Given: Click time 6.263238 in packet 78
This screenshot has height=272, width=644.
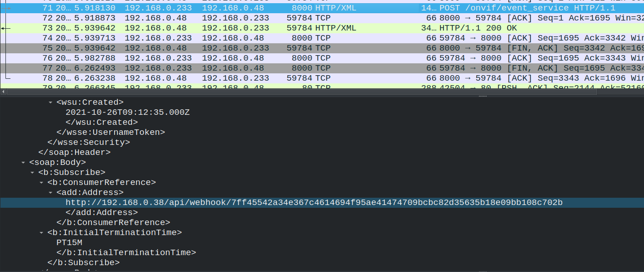Looking at the screenshot, I should pos(95,78).
